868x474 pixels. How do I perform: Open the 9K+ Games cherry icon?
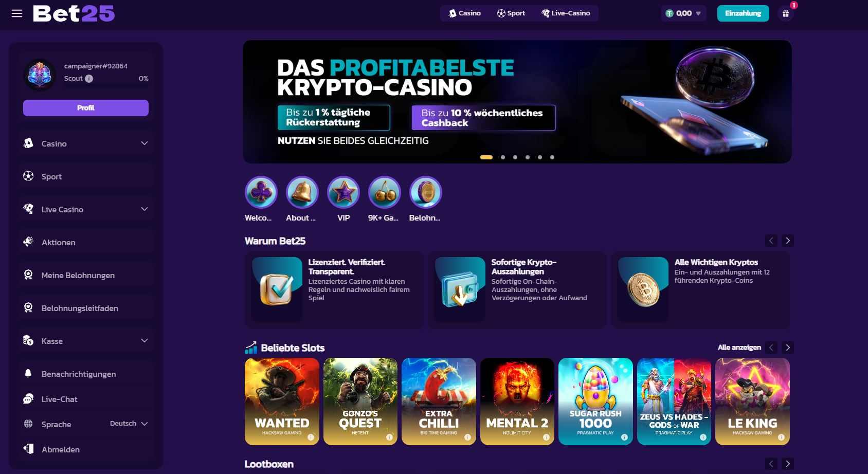point(385,193)
